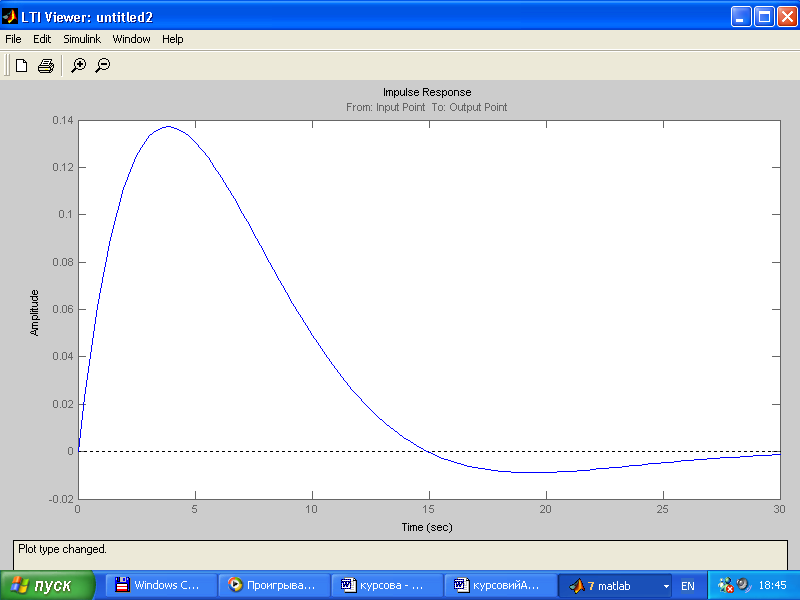Minimize the LTI Viewer window

coord(740,17)
